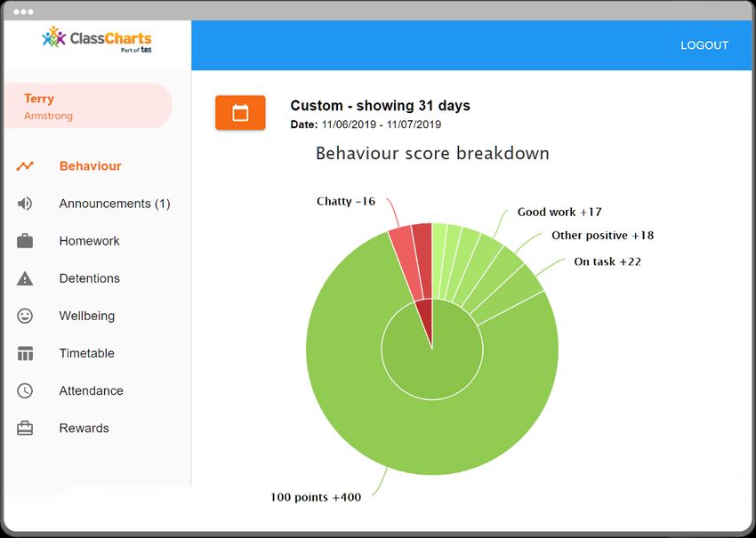Click the 'Behaviour score breakdown' title
The width and height of the screenshot is (756, 538).
click(x=432, y=153)
